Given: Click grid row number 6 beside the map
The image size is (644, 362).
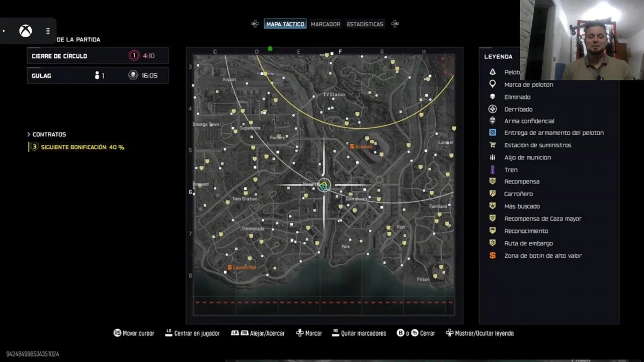Looking at the screenshot, I should coord(190,192).
